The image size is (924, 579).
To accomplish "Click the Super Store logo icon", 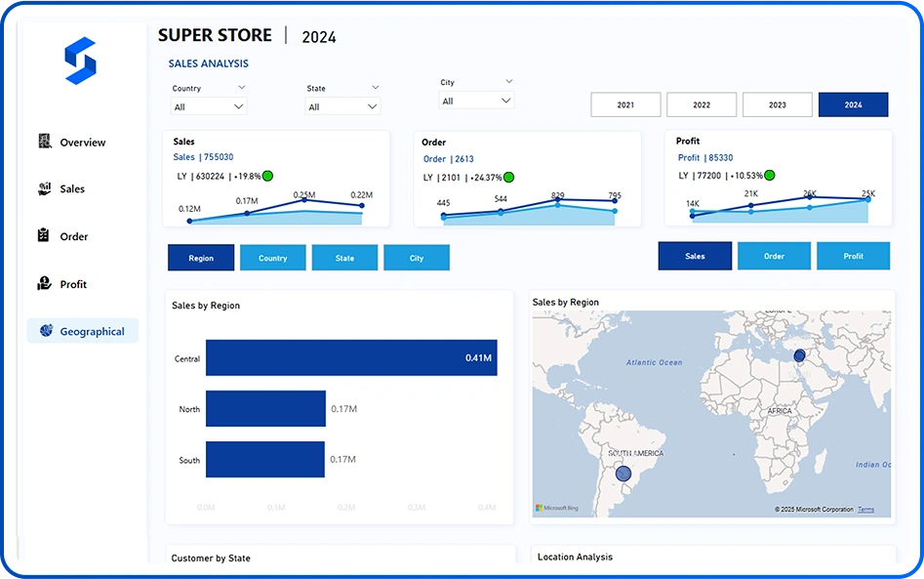I will coord(80,61).
